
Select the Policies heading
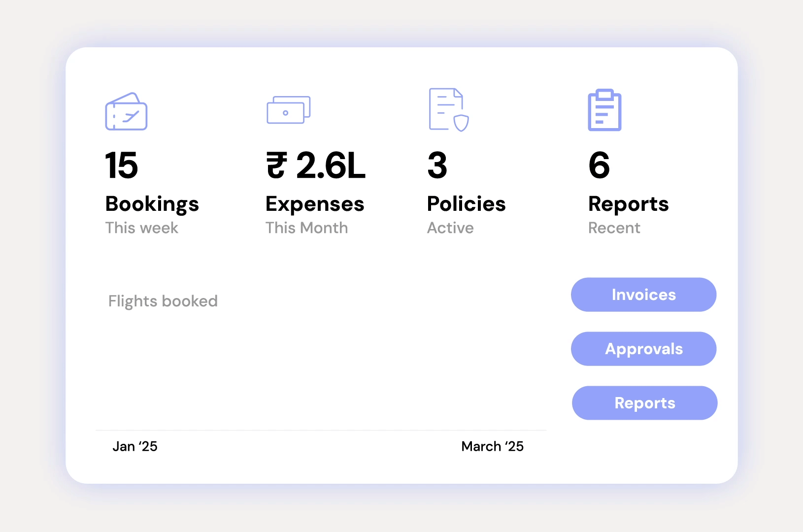coord(466,204)
